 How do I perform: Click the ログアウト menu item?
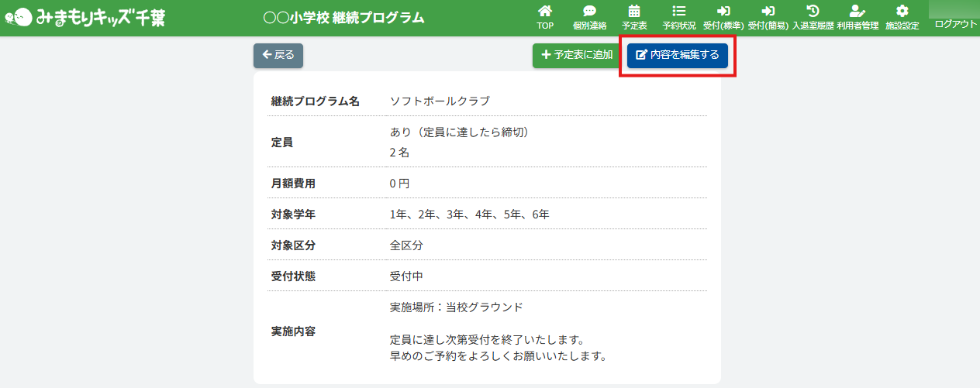[955, 24]
